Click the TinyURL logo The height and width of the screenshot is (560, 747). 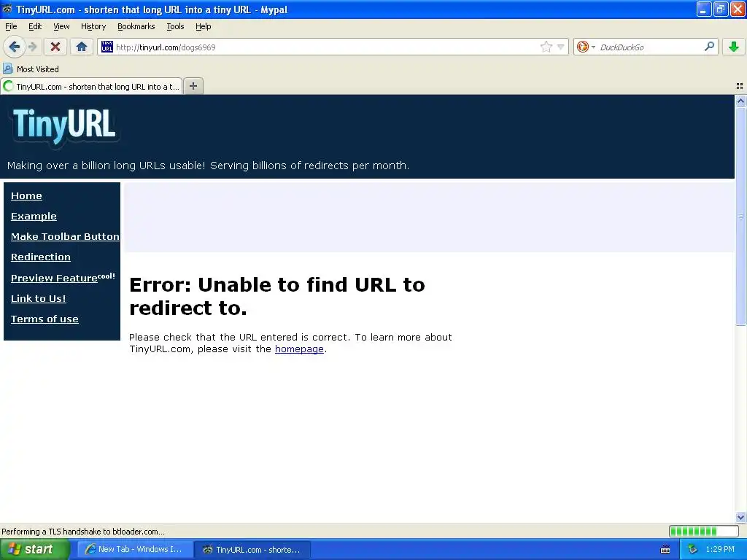(x=64, y=125)
